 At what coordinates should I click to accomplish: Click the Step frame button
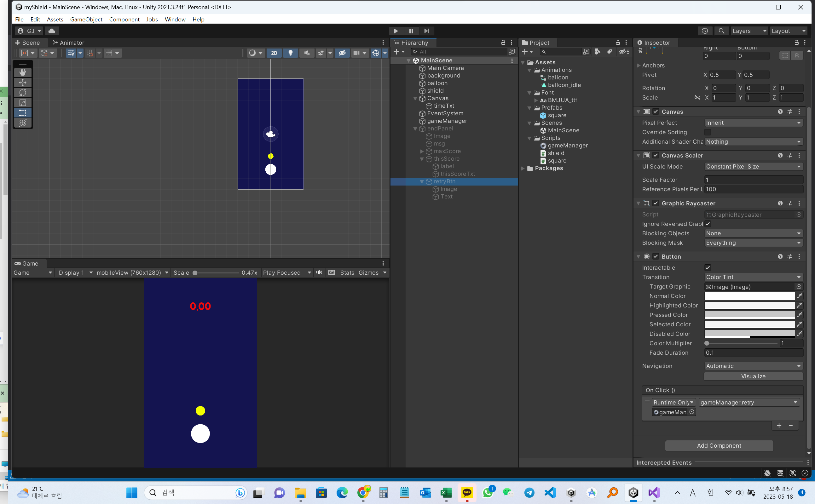426,31
